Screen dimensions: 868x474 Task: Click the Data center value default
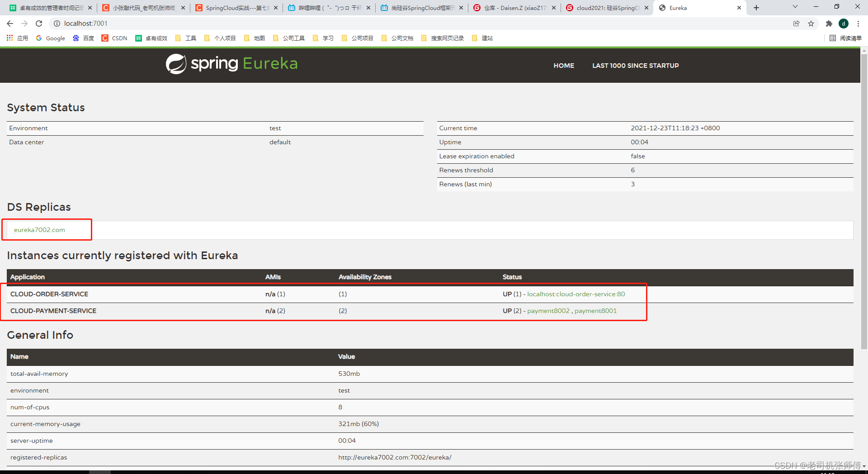pos(280,142)
